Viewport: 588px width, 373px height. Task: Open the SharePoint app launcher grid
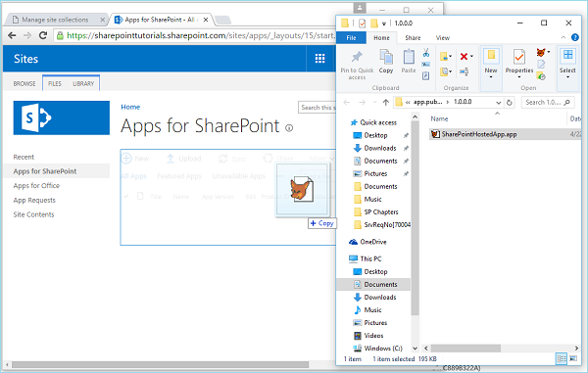(x=319, y=59)
